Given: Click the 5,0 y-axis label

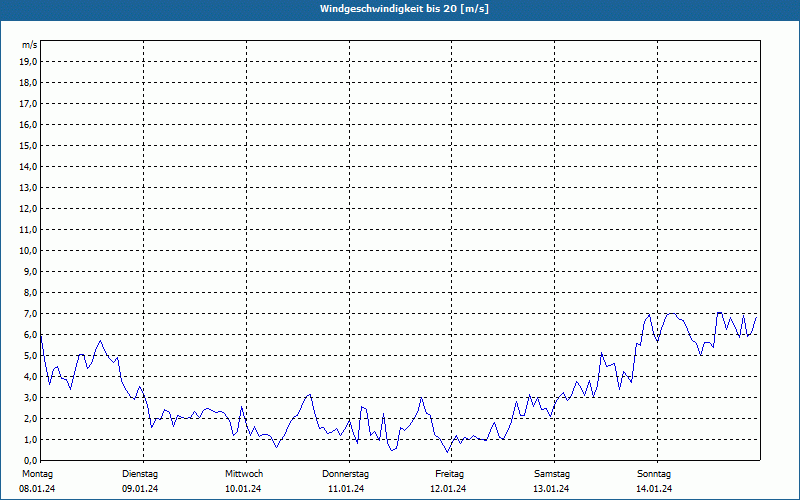Looking at the screenshot, I should (x=30, y=356).
